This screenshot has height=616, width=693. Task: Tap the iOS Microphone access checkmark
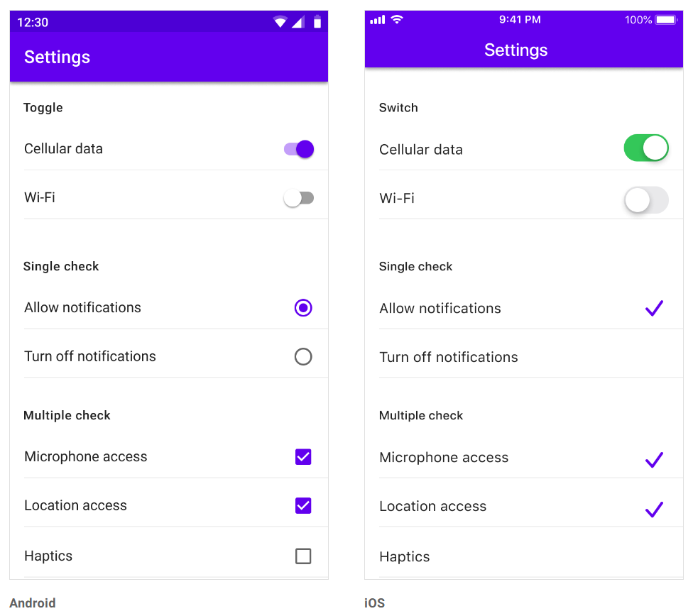click(x=654, y=460)
